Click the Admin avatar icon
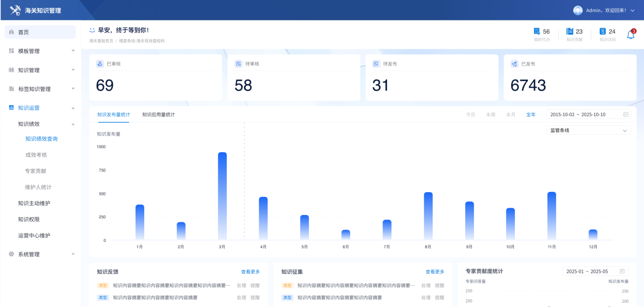Image resolution: width=644 pixels, height=307 pixels. [x=578, y=10]
